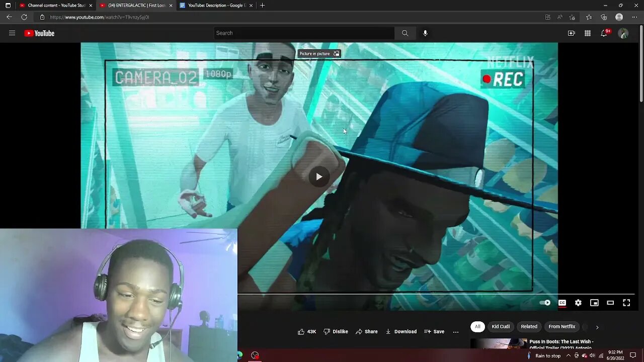Image resolution: width=644 pixels, height=362 pixels.
Task: Open a new browser tab
Action: [262, 6]
